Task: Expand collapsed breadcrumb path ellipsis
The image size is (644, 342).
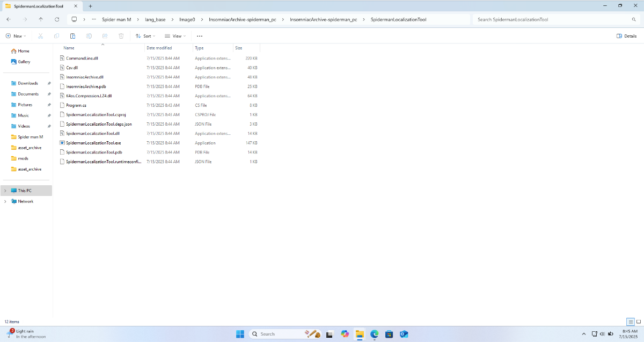Action: [x=94, y=19]
